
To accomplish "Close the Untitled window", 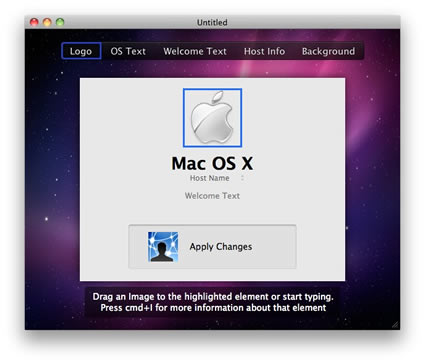I will pos(34,22).
